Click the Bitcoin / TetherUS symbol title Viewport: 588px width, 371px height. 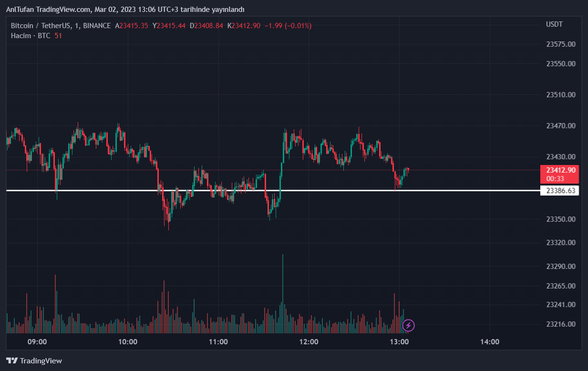point(41,26)
